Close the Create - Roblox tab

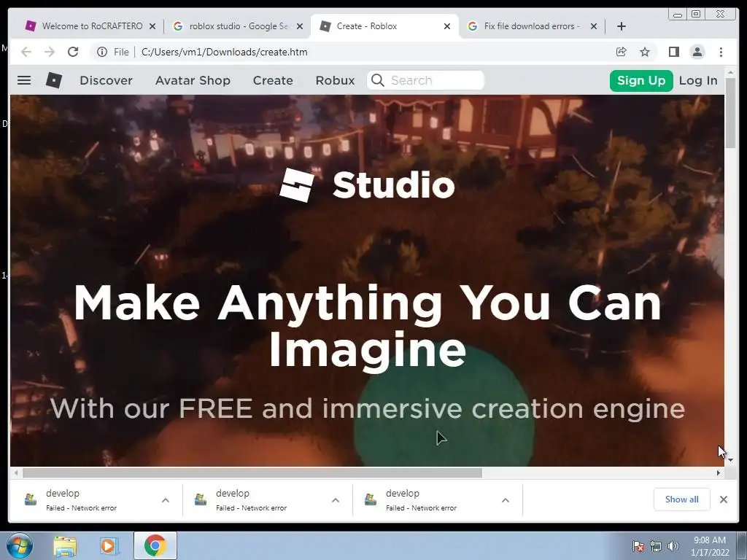point(447,26)
